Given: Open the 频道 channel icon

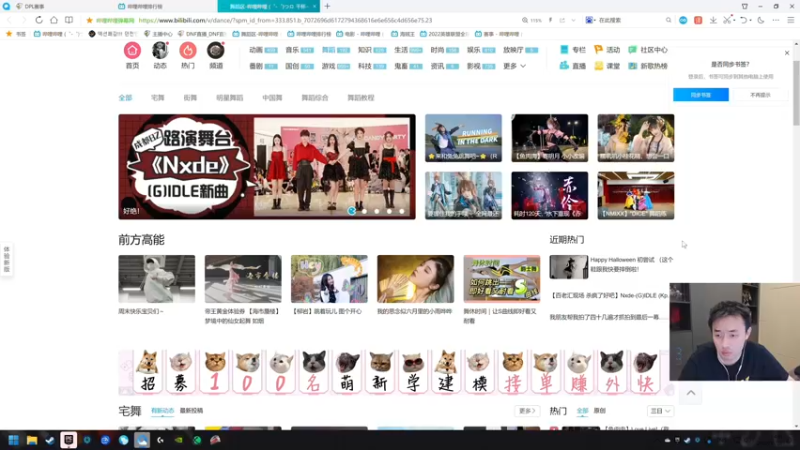Looking at the screenshot, I should (215, 51).
